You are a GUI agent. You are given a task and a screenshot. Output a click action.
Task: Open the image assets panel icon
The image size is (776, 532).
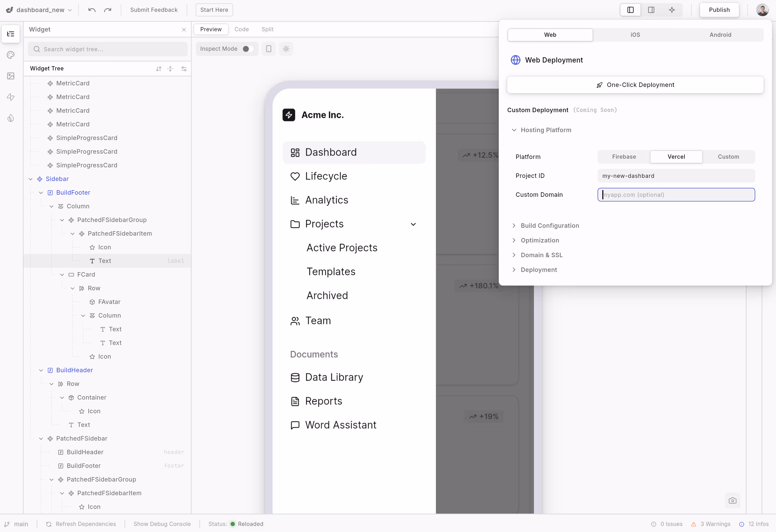pos(11,76)
